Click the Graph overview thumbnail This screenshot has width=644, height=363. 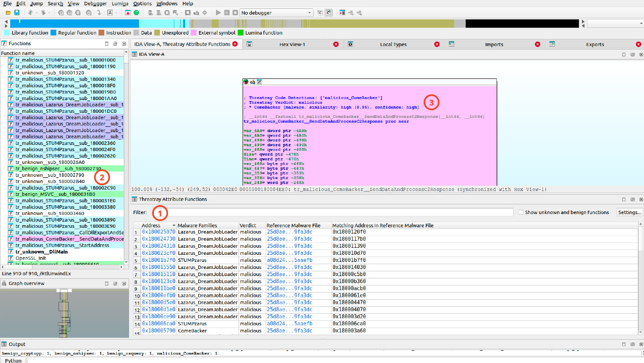pos(65,313)
